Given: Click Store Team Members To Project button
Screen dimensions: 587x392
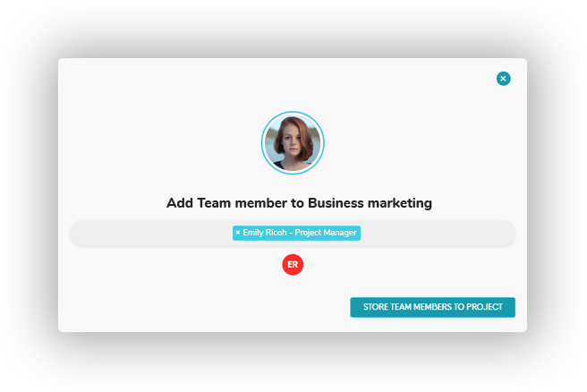Looking at the screenshot, I should (x=432, y=307).
